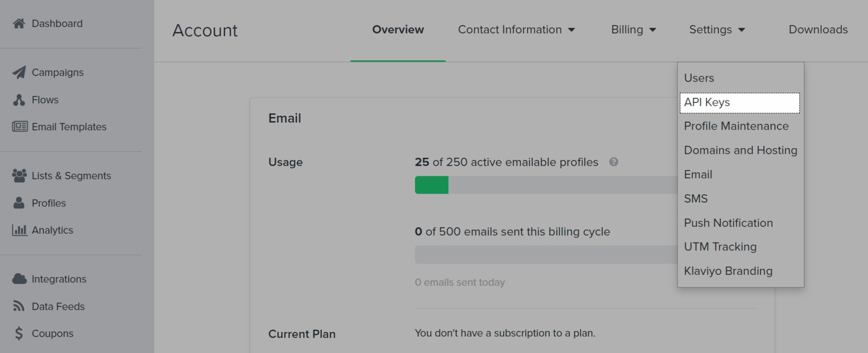
Task: Click the Campaigns paper plane icon
Action: pos(19,72)
